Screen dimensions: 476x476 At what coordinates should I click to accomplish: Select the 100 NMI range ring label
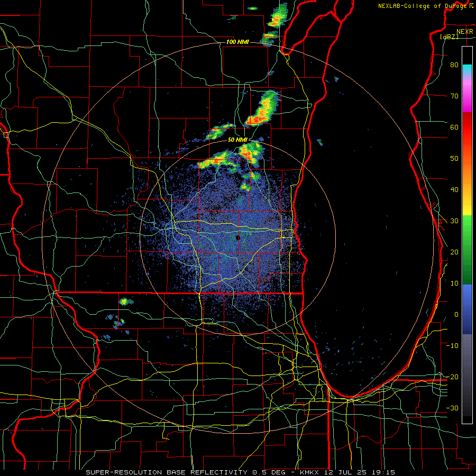237,42
